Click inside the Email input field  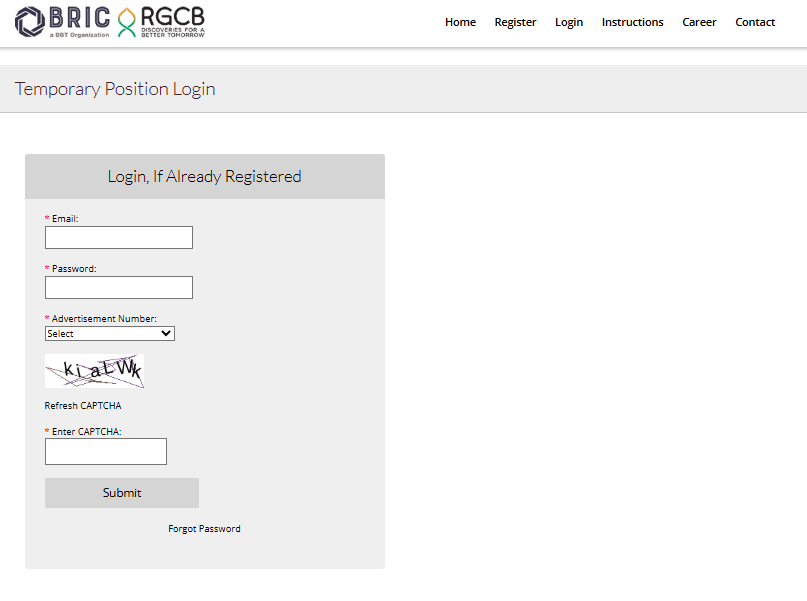(x=118, y=237)
